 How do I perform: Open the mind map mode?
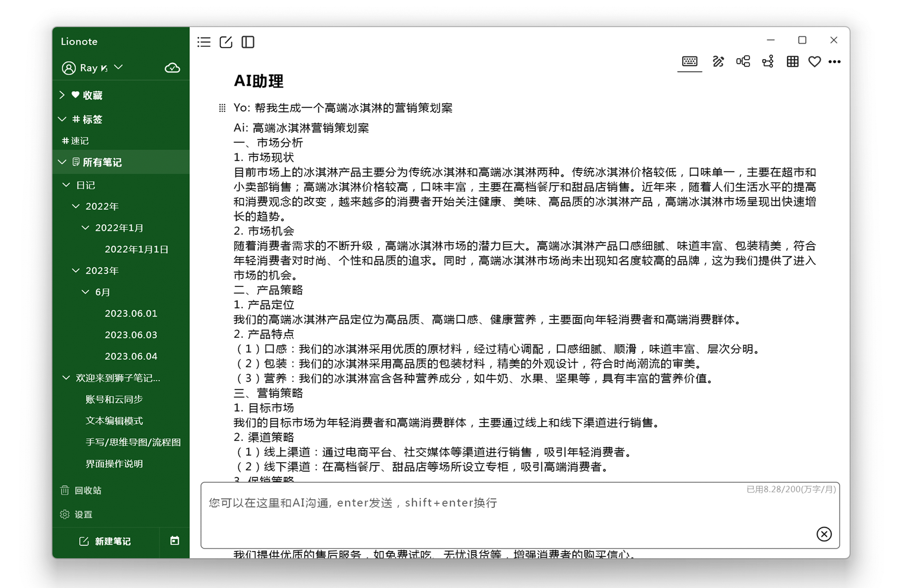(x=743, y=61)
